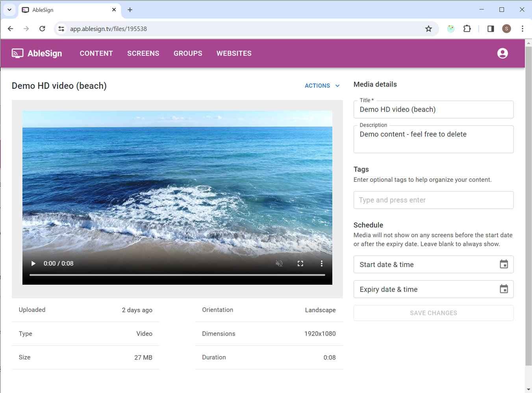Click the AbleSign logo icon

17,53
